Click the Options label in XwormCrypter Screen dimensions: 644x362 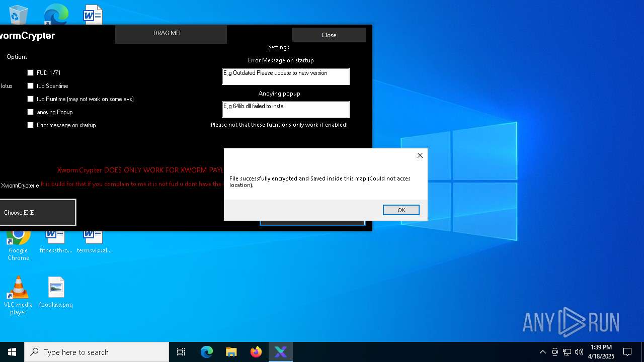(x=17, y=57)
